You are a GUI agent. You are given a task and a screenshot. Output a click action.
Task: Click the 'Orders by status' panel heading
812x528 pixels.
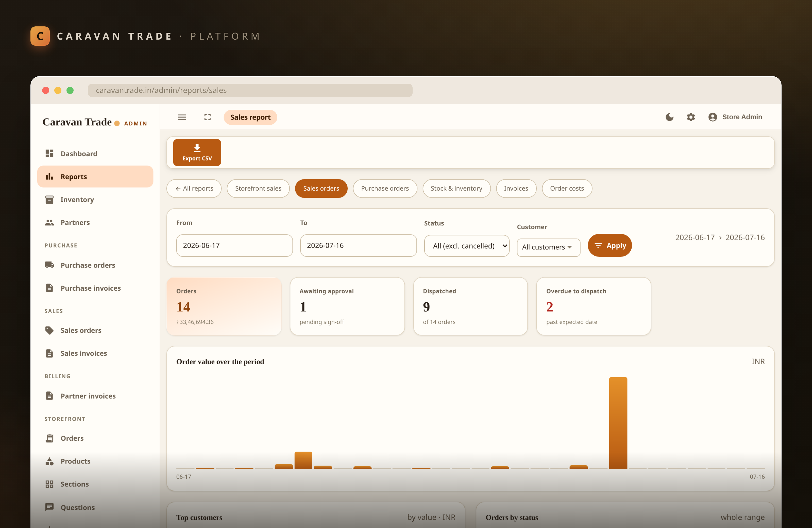coord(512,517)
